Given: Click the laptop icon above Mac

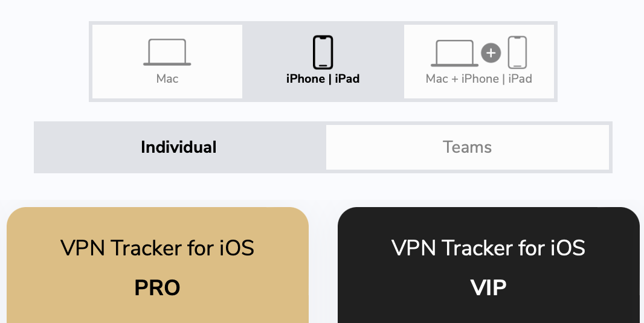Looking at the screenshot, I should [x=167, y=52].
